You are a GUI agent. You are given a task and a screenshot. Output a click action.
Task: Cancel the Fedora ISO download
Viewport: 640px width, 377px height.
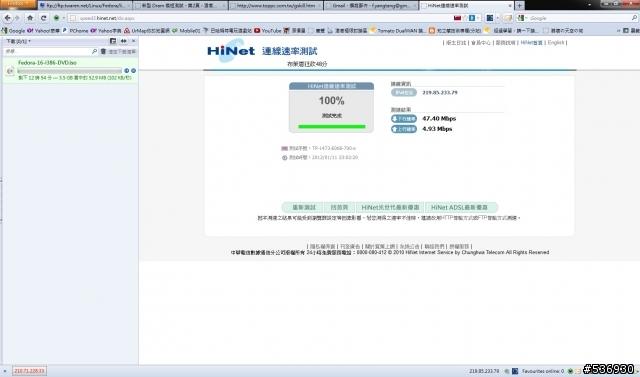pos(133,71)
